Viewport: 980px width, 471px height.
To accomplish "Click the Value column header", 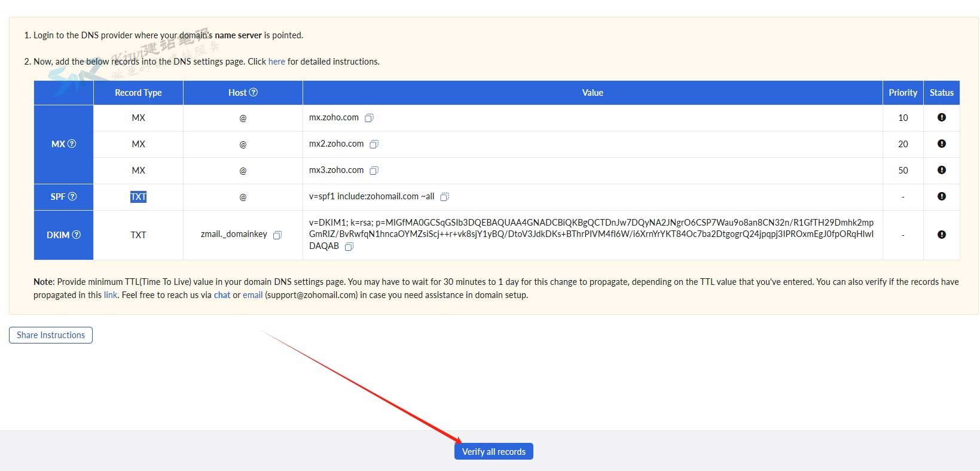I will click(593, 93).
